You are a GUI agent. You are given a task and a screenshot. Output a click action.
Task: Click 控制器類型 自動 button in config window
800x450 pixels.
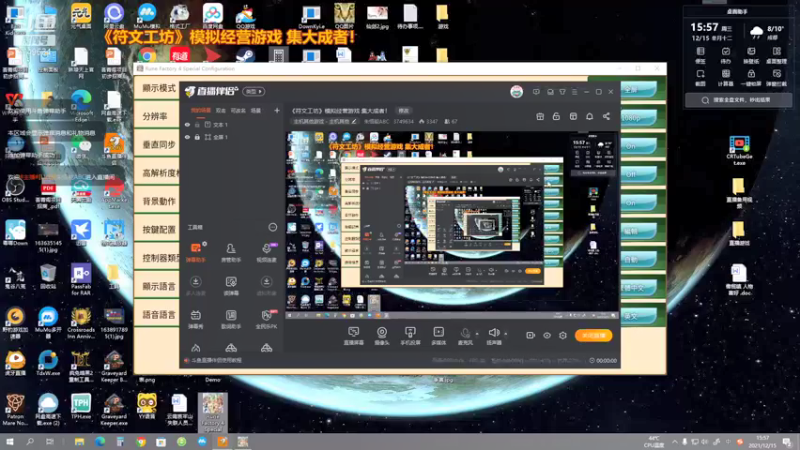[638, 260]
